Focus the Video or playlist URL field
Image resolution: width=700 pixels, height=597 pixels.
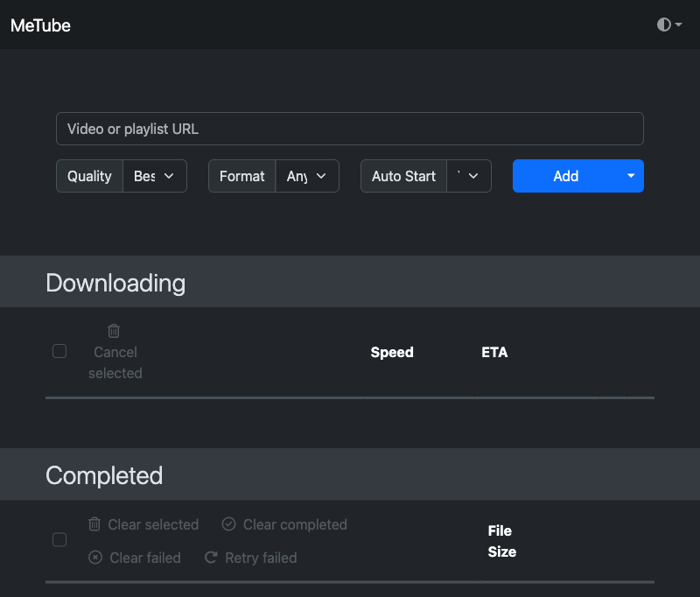click(x=349, y=129)
